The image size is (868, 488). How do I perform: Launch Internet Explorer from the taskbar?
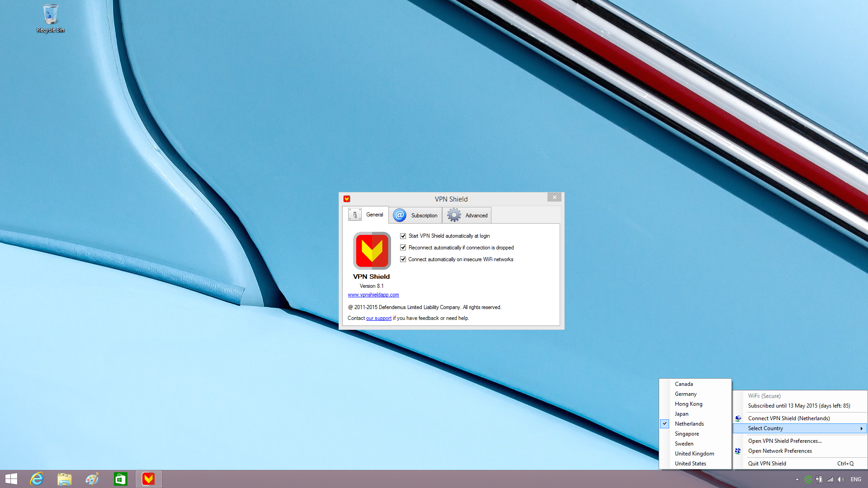pyautogui.click(x=37, y=479)
